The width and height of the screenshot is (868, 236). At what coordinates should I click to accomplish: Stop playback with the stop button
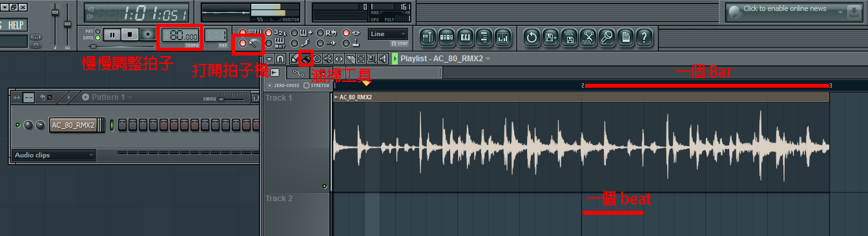pos(130,35)
